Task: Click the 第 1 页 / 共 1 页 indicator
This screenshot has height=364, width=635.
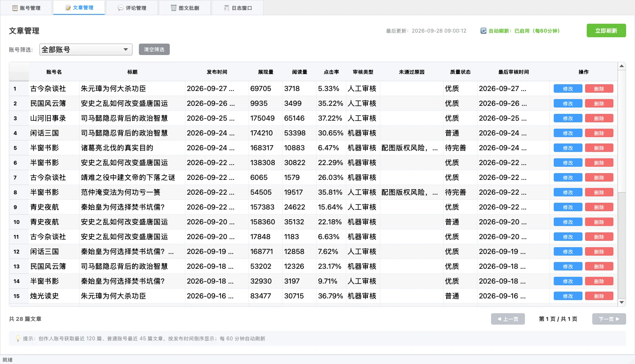Action: [558, 319]
